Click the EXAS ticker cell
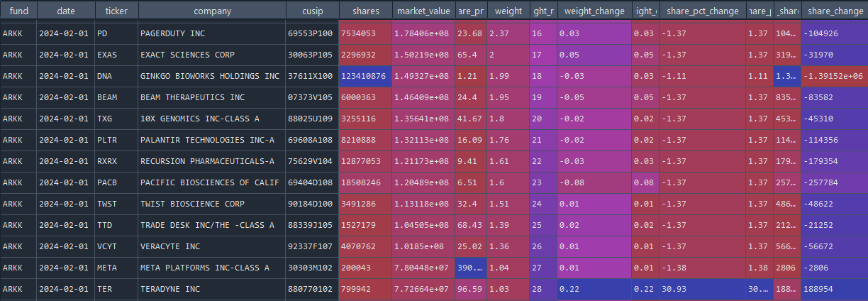Image resolution: width=868 pixels, height=301 pixels. click(x=116, y=55)
